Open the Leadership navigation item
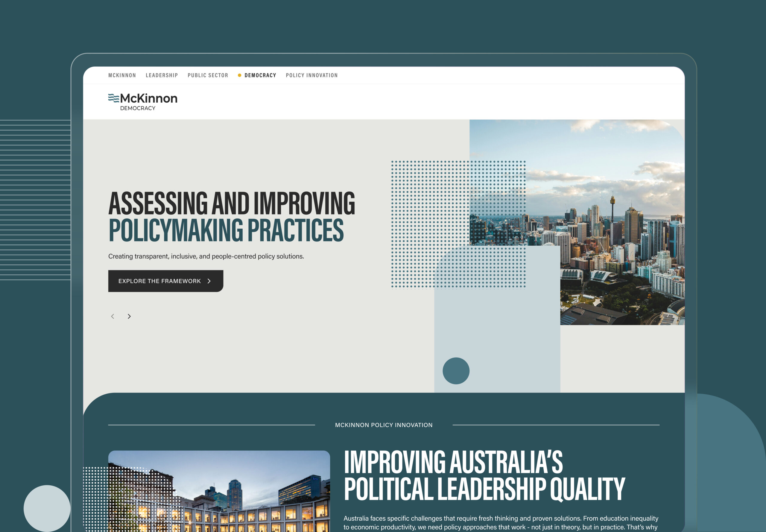This screenshot has height=532, width=766. tap(162, 75)
